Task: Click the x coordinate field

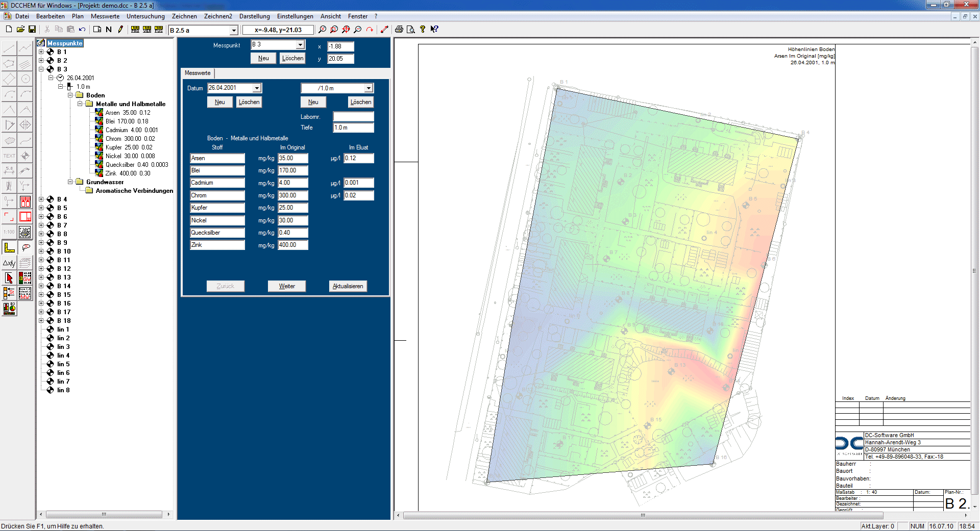Action: (x=340, y=46)
